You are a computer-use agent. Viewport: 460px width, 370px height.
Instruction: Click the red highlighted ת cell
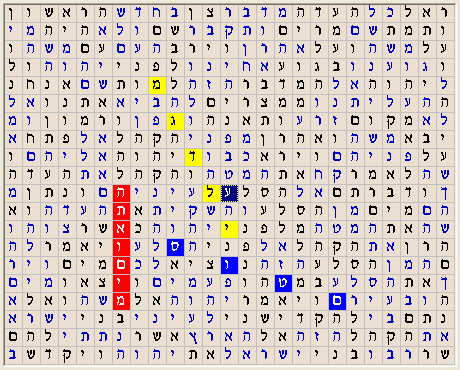pos(121,210)
